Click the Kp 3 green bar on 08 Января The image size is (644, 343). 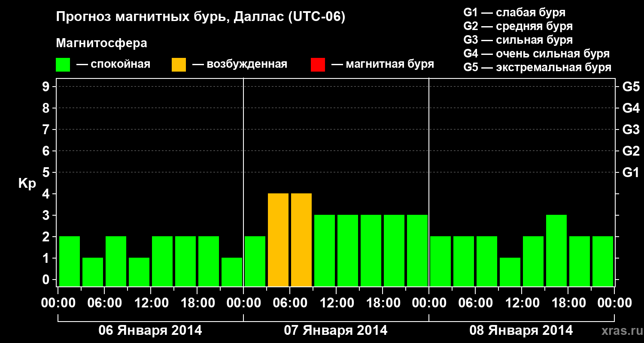coord(556,250)
